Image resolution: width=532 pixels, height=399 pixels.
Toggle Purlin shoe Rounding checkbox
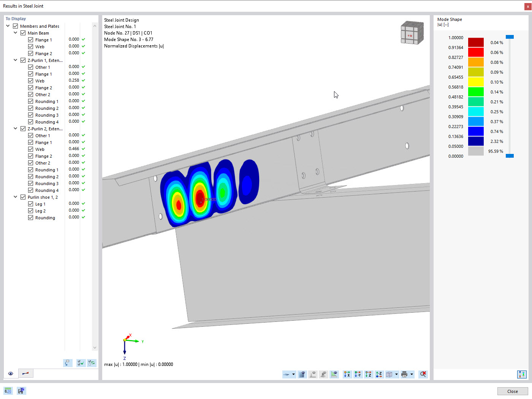(31, 218)
